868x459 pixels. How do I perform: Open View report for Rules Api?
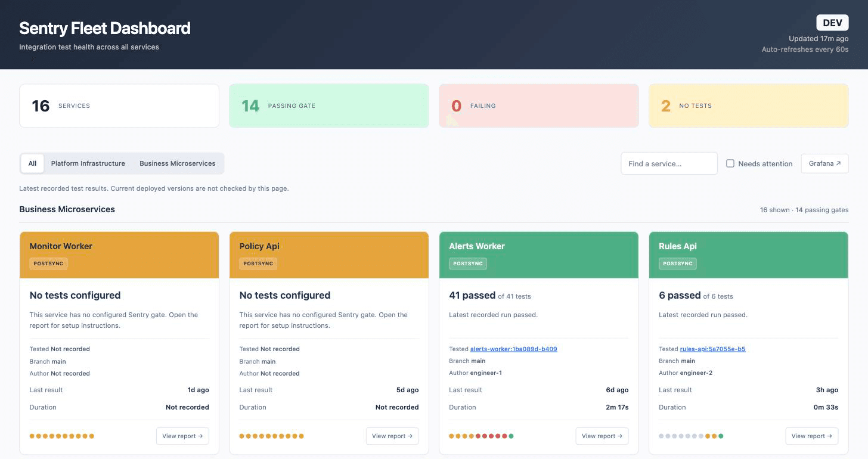click(812, 436)
